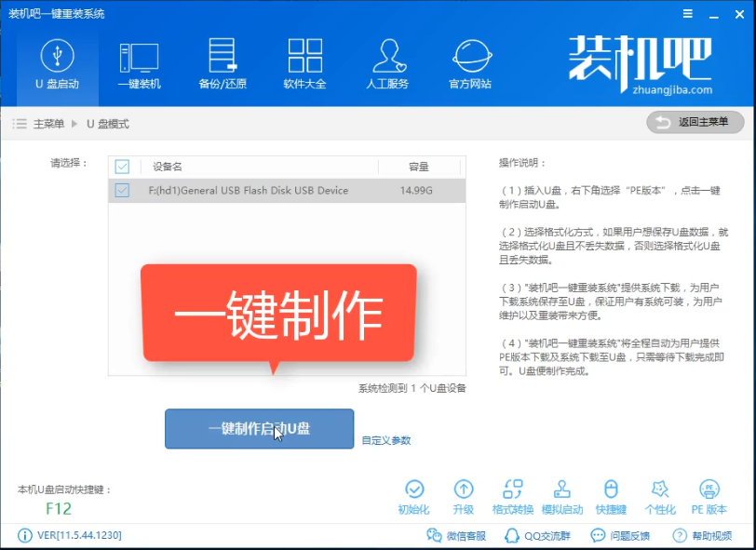756x550 pixels.
Task: Open the hamburger menu at top right
Action: [687, 13]
